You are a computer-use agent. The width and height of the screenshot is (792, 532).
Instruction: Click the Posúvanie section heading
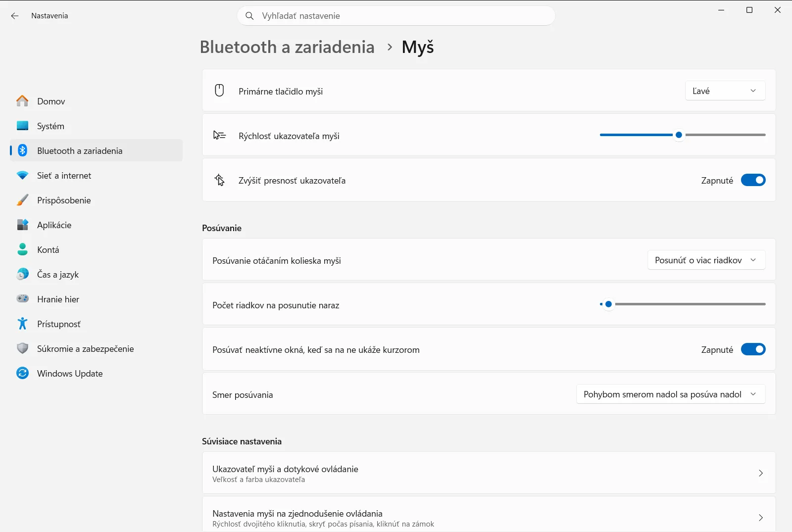tap(222, 228)
